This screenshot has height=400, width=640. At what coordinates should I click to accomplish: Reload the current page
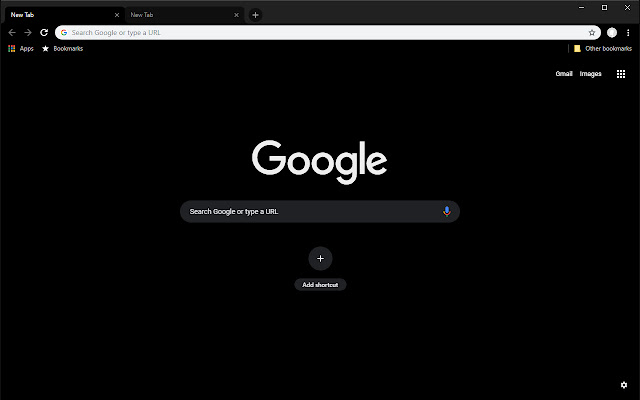coord(44,32)
